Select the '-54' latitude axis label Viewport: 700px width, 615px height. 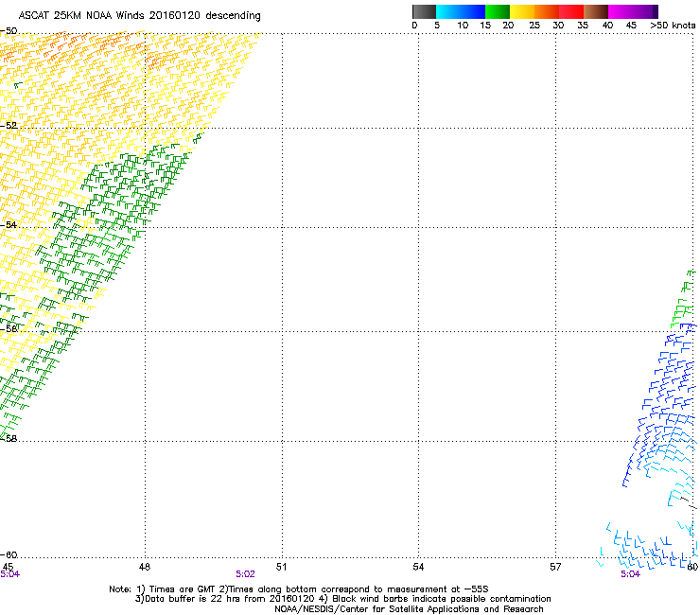(9, 224)
